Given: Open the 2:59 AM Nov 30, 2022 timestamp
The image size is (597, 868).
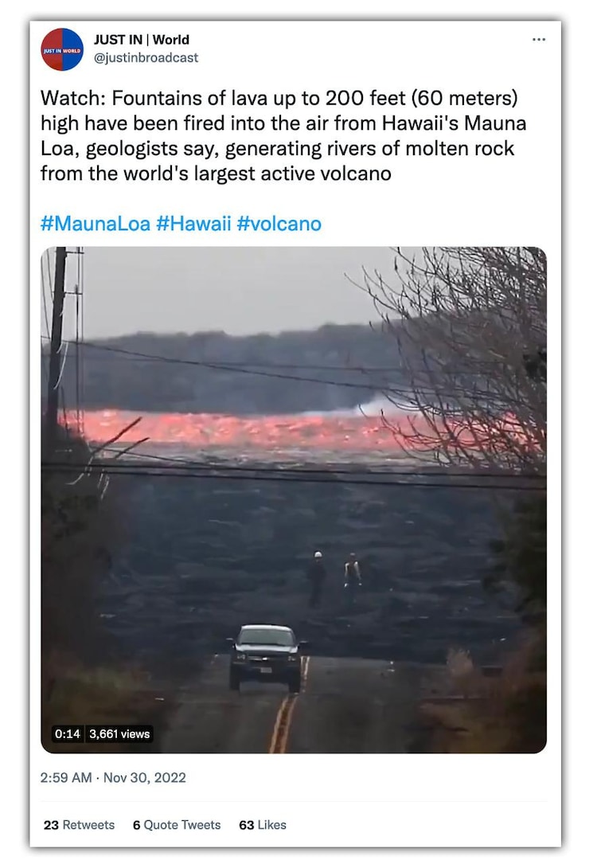Looking at the screenshot, I should tap(113, 778).
